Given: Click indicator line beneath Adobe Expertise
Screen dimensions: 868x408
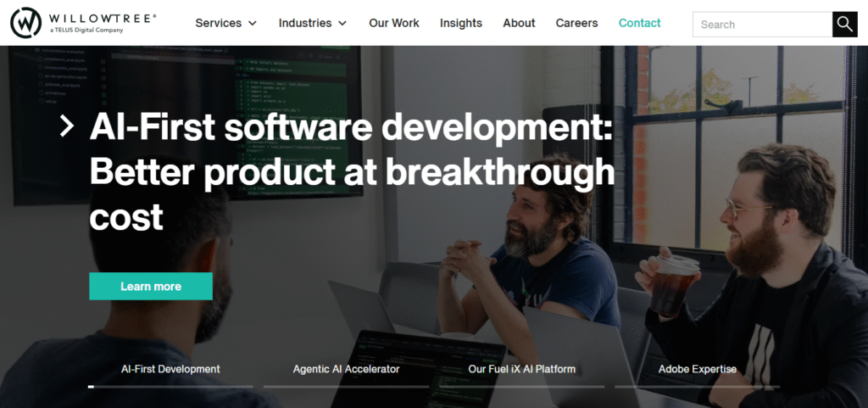Looking at the screenshot, I should pos(697,386).
